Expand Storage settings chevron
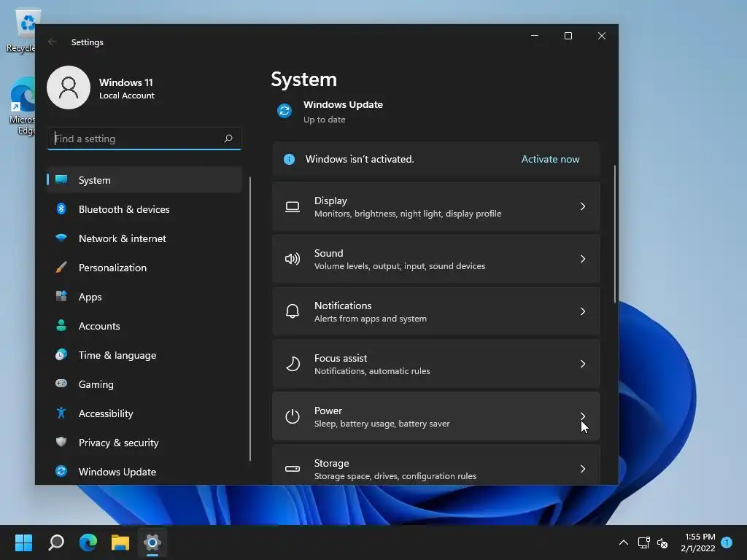 pyautogui.click(x=583, y=469)
